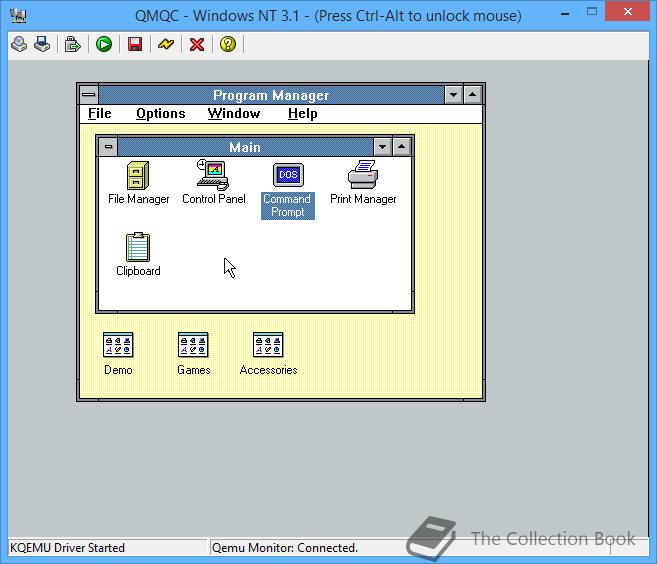Open the Help menu

pos(303,114)
